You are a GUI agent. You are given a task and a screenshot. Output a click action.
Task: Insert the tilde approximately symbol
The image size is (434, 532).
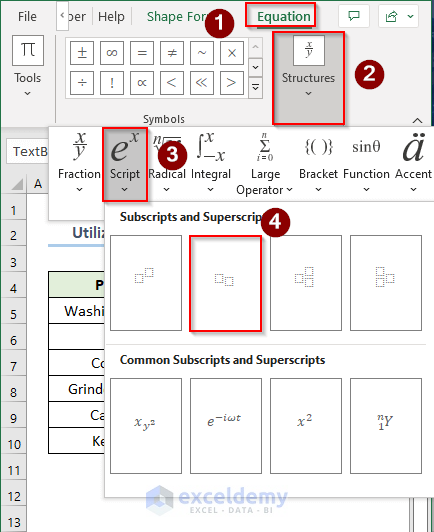point(202,53)
